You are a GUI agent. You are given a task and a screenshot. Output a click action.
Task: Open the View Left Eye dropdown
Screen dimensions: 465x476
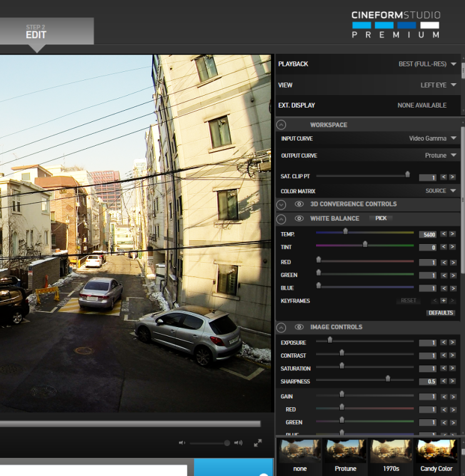click(438, 85)
